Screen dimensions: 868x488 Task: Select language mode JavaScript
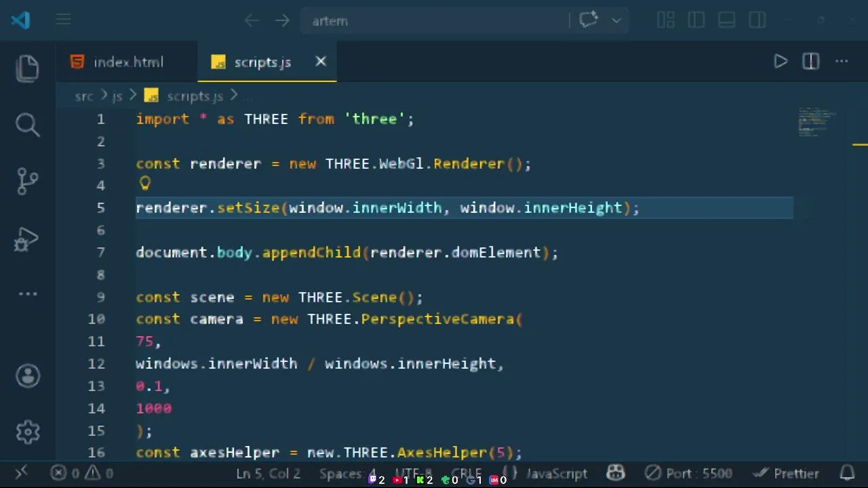(557, 474)
